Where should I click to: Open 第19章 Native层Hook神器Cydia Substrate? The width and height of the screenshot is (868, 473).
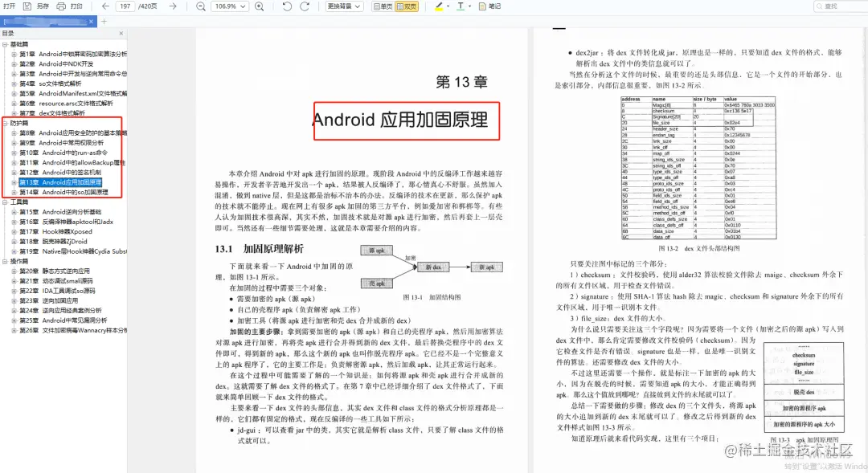(73, 251)
